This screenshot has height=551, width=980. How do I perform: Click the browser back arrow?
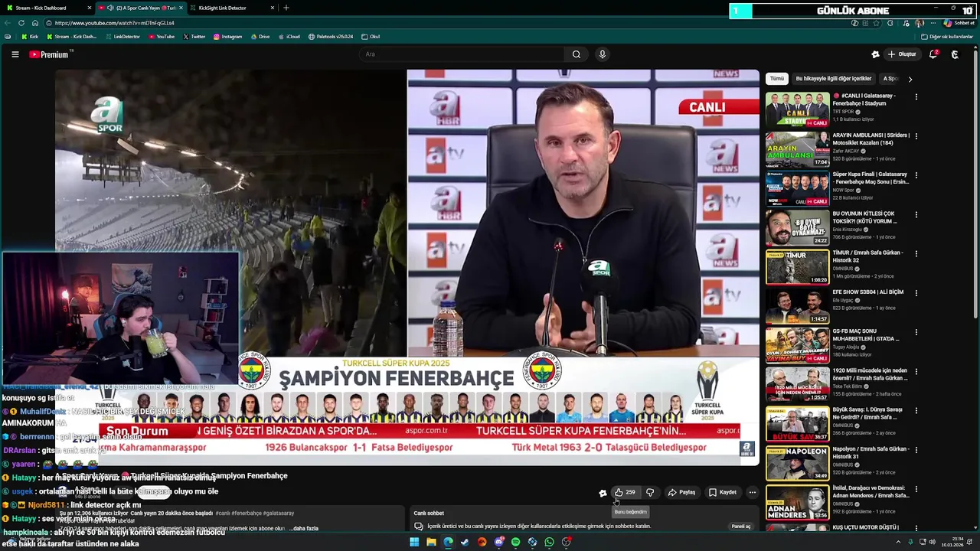[9, 23]
